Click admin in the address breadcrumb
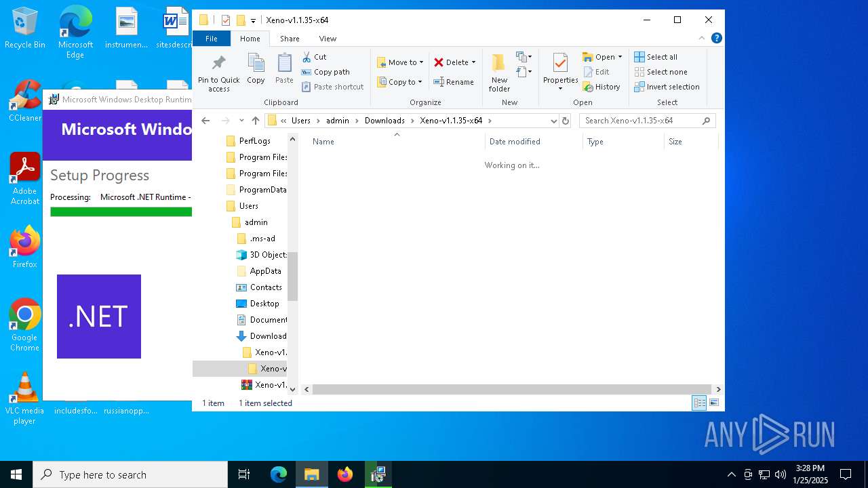 [x=338, y=121]
